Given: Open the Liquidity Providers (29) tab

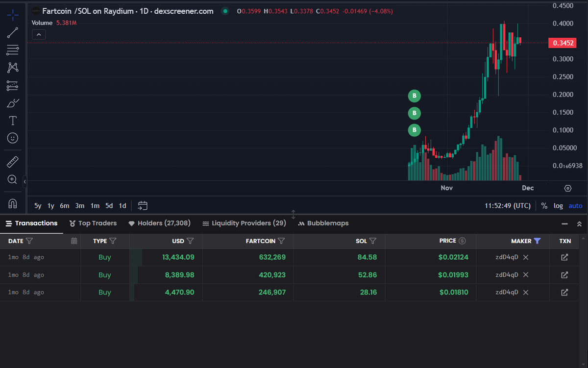Looking at the screenshot, I should 244,223.
